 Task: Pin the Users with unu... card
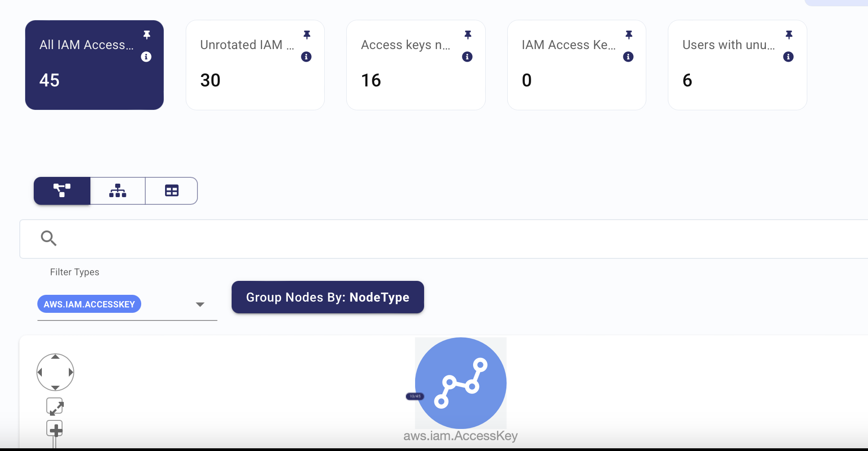[x=789, y=35]
